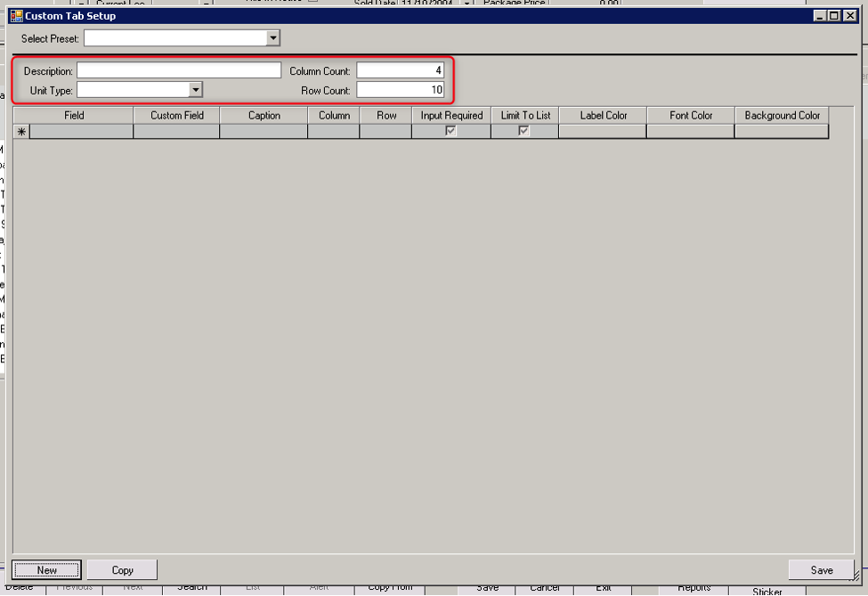Select the Column Count value field

coord(400,69)
